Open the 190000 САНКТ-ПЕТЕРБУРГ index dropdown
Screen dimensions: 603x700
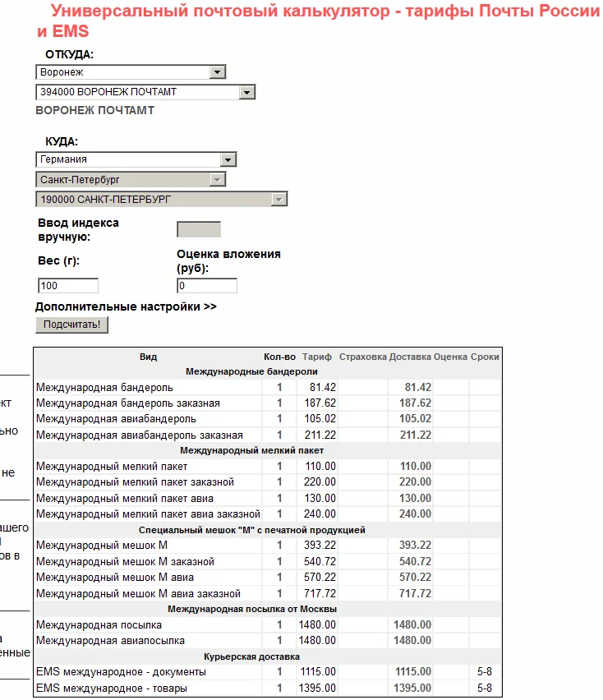point(162,199)
